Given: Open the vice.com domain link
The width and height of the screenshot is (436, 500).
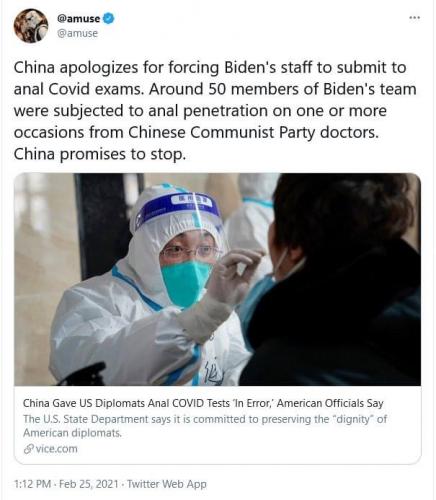Looking at the screenshot, I should (x=56, y=449).
